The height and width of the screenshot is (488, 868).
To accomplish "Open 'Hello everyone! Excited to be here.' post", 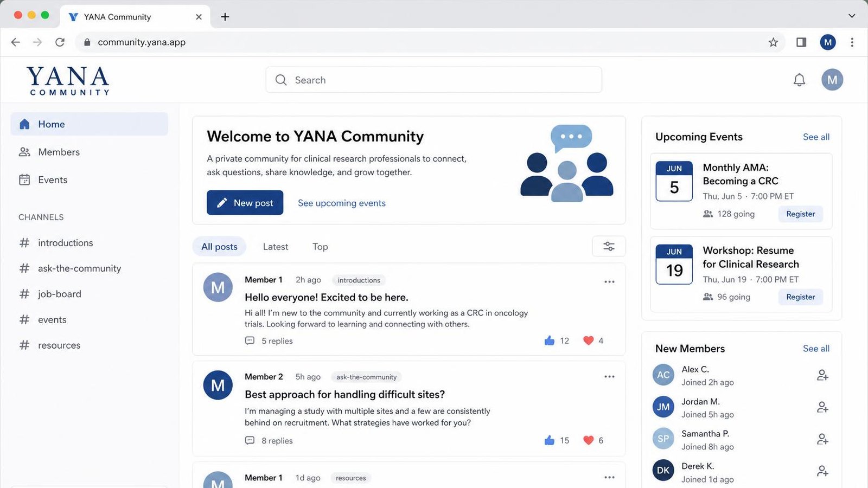I will click(327, 297).
